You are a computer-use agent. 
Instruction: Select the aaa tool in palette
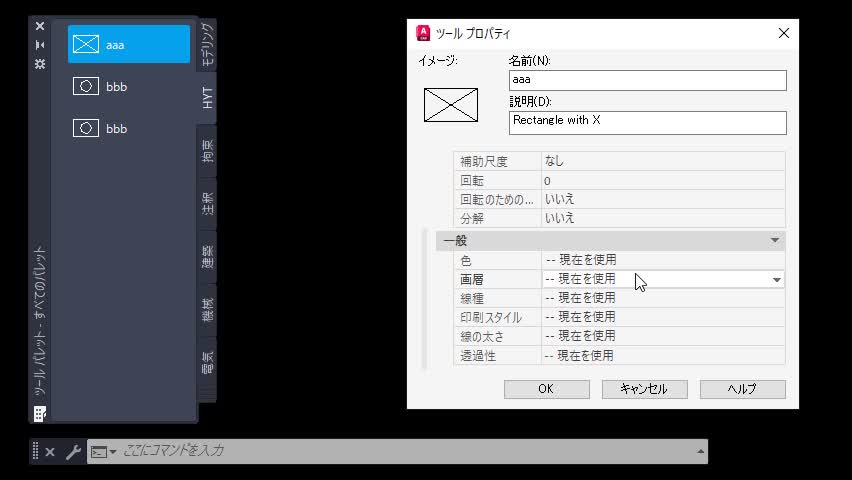[128, 45]
